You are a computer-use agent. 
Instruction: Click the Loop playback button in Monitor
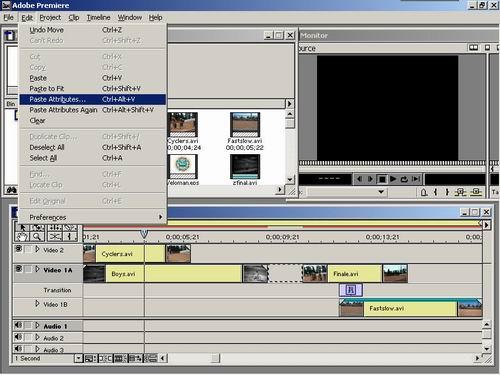(404, 179)
